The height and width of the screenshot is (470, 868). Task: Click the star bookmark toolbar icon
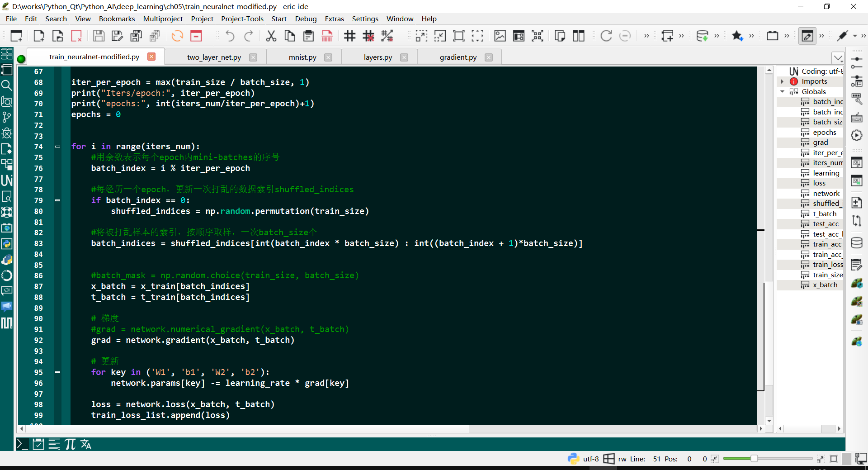click(737, 36)
